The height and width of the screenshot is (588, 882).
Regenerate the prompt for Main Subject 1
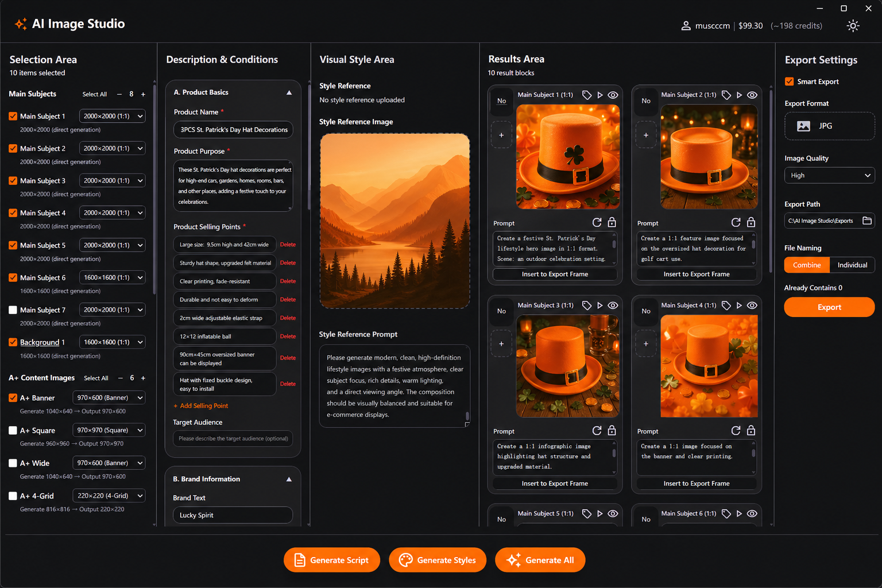(597, 222)
